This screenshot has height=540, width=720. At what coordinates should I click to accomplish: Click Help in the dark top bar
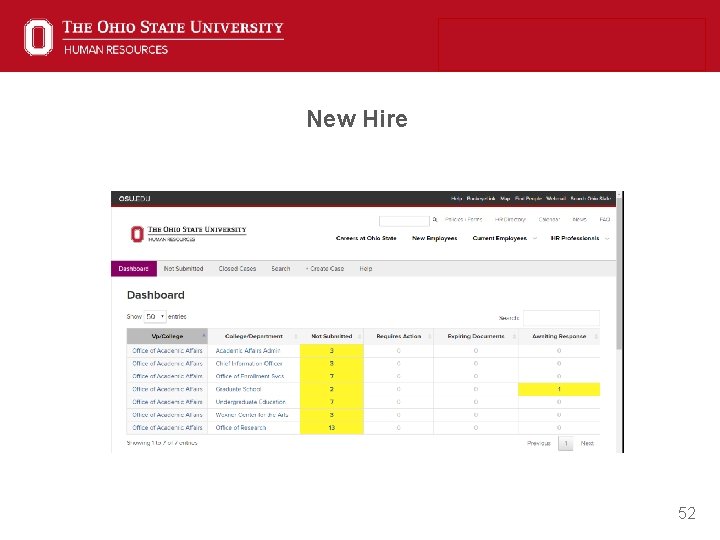456,198
